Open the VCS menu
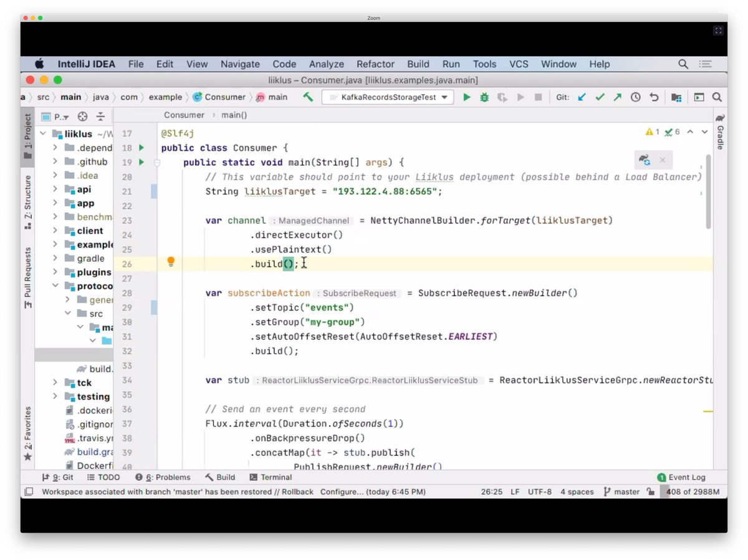Screen dimensions: 748x560 pos(519,64)
